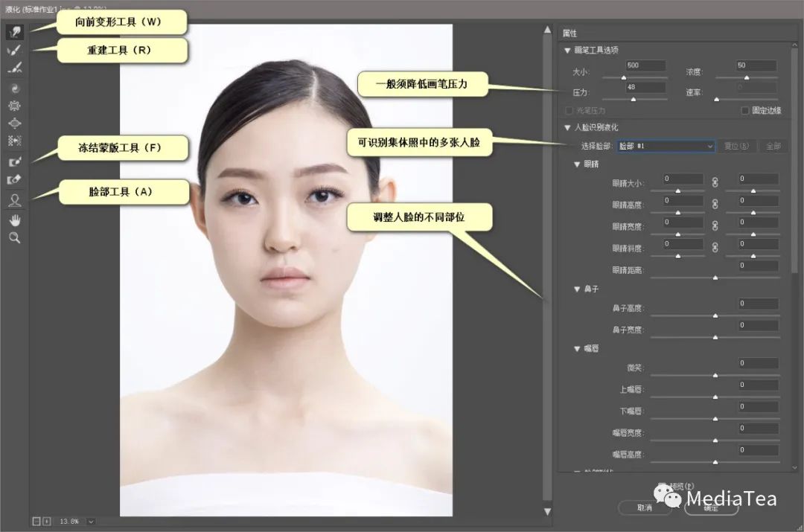The height and width of the screenshot is (532, 804).
Task: Click the left 眼睛大小 value field
Action: click(683, 179)
